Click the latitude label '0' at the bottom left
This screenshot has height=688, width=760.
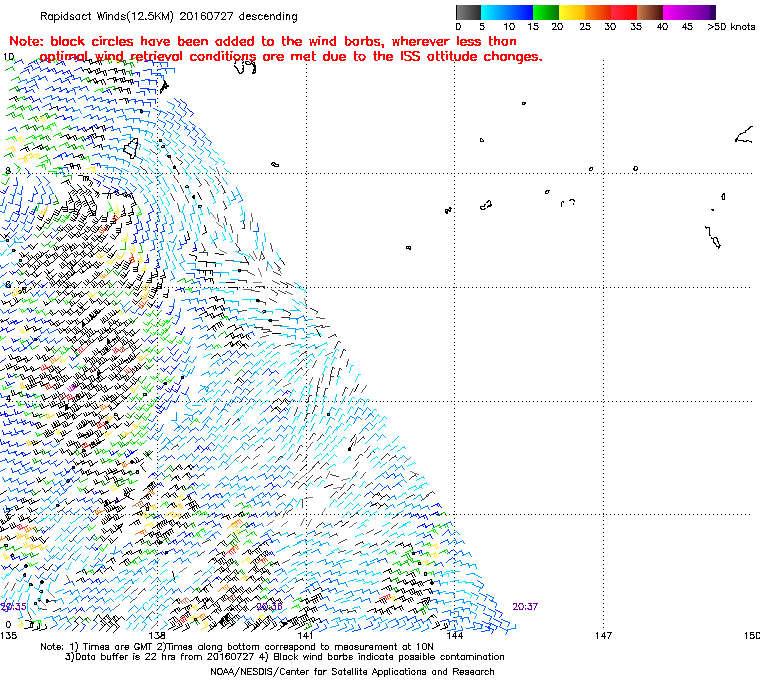pyautogui.click(x=8, y=624)
